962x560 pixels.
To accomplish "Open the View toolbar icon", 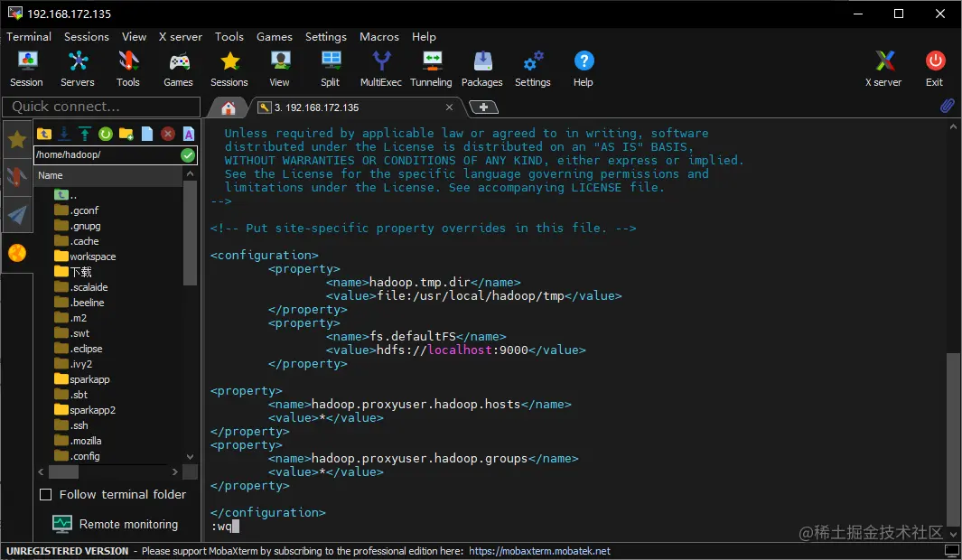I will coord(280,69).
